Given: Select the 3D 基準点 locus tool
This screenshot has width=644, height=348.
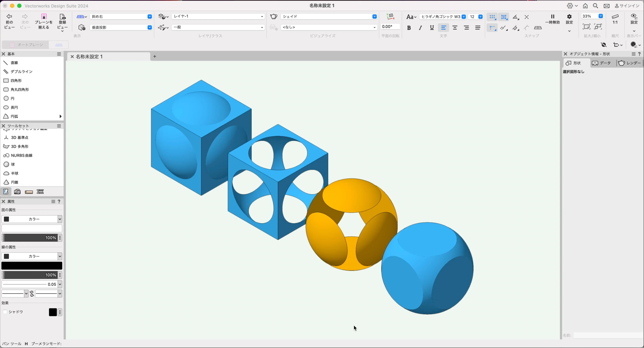Looking at the screenshot, I should (x=32, y=137).
